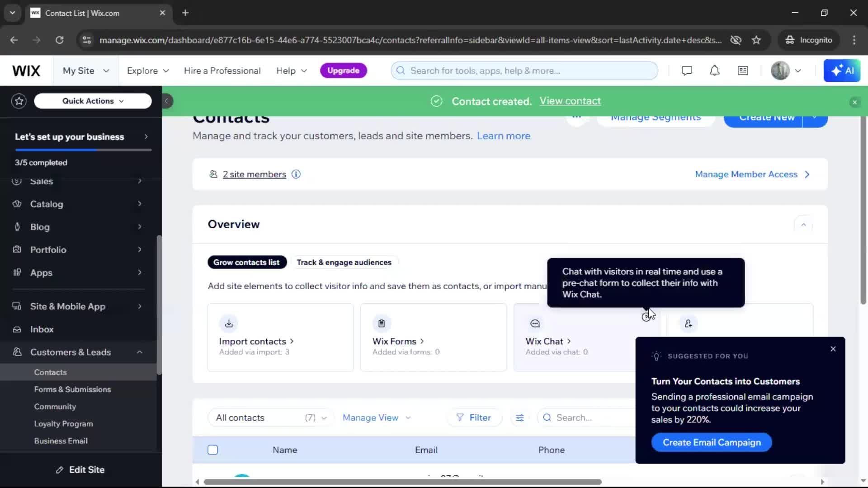Open Business Email
This screenshot has height=488, width=868.
pos(61,441)
